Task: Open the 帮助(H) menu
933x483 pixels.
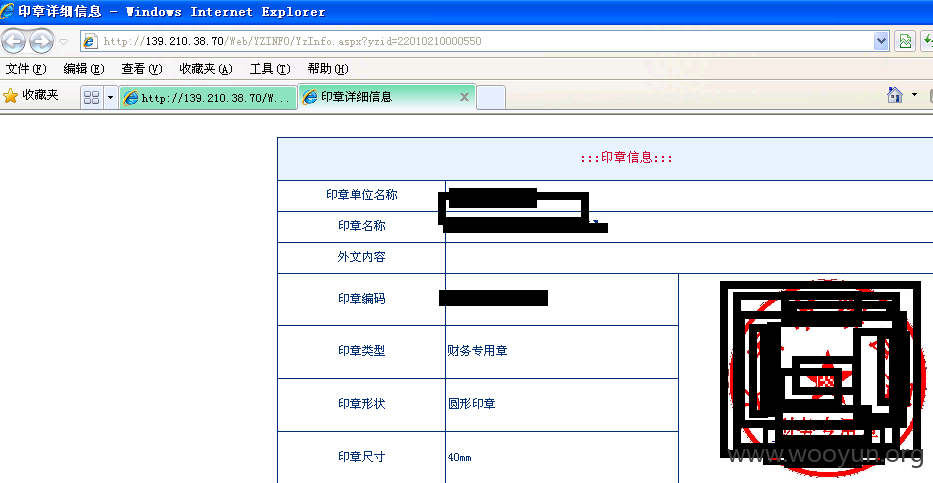Action: click(328, 68)
